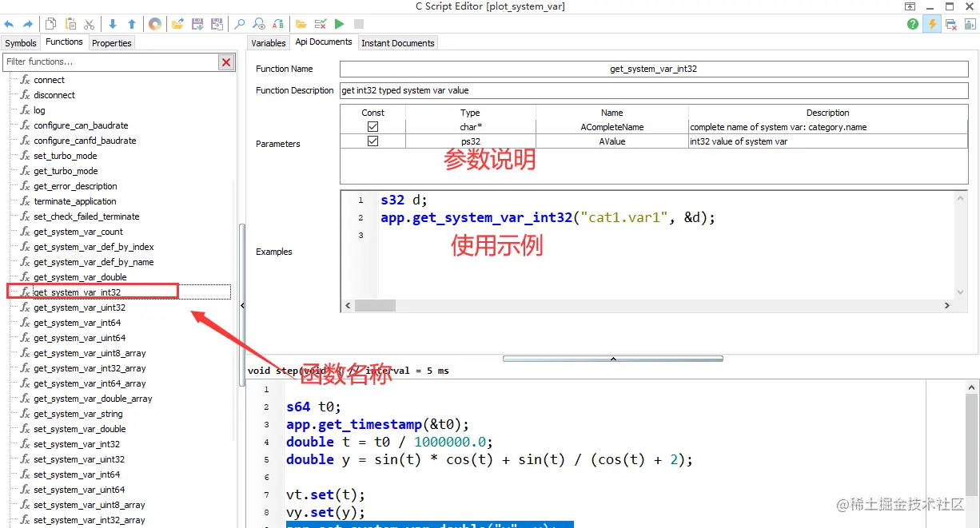Open the Instant Documents tab

[x=398, y=43]
